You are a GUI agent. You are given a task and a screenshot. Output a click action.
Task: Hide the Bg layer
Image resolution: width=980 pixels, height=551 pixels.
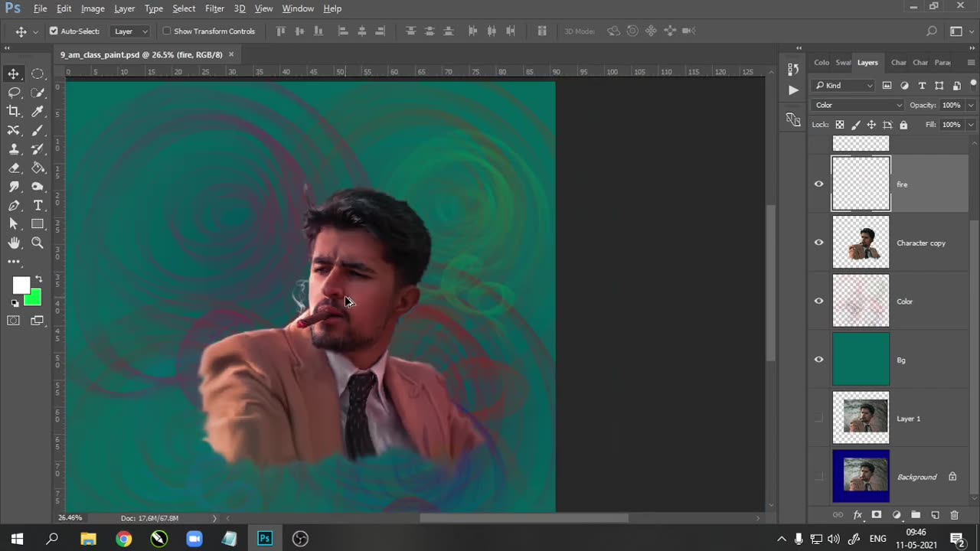click(818, 360)
